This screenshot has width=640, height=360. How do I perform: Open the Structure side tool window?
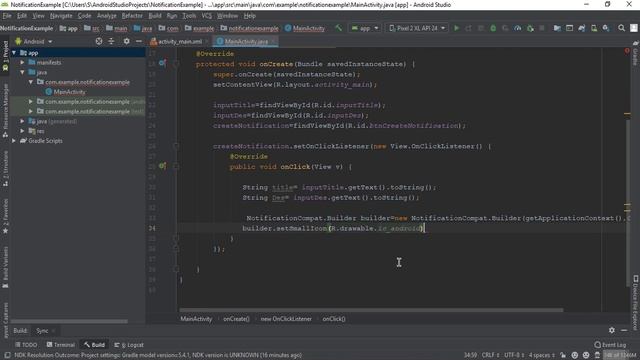pyautogui.click(x=5, y=169)
